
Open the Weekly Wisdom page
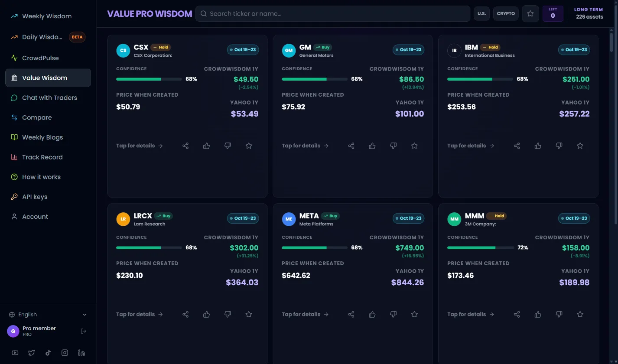(48, 16)
